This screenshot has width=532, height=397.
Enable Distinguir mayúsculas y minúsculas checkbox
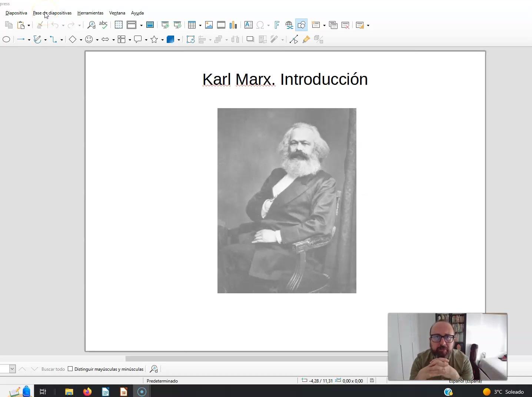[x=70, y=369]
